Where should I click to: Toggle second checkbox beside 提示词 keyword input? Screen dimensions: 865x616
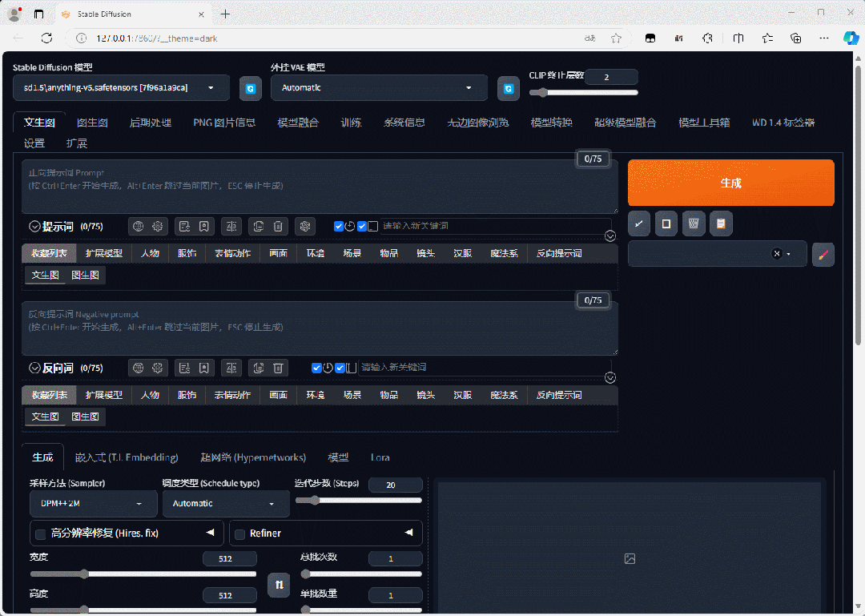362,227
